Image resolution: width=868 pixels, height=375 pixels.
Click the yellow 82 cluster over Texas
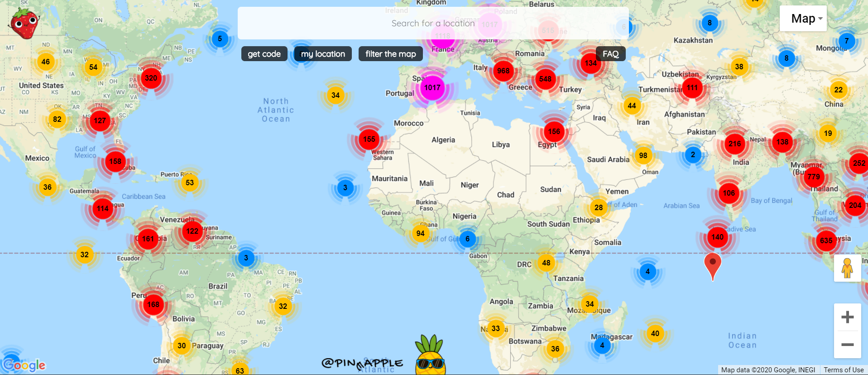coord(57,120)
